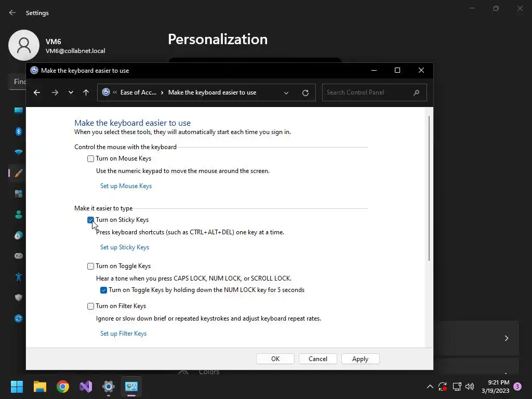
Task: Click the OK button
Action: (275, 358)
